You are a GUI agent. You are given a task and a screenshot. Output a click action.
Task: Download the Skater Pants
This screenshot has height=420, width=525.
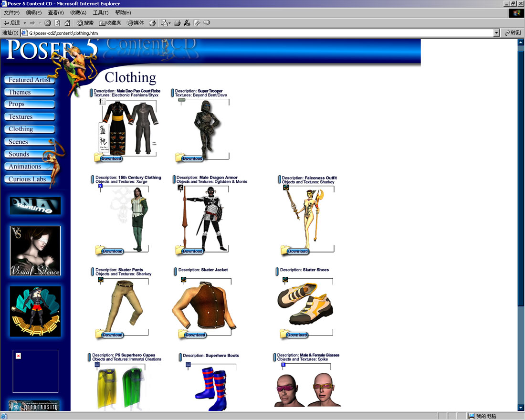(109, 335)
